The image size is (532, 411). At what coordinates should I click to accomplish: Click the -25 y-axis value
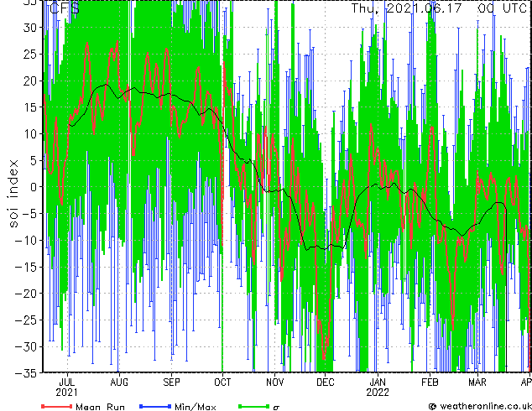[26, 320]
